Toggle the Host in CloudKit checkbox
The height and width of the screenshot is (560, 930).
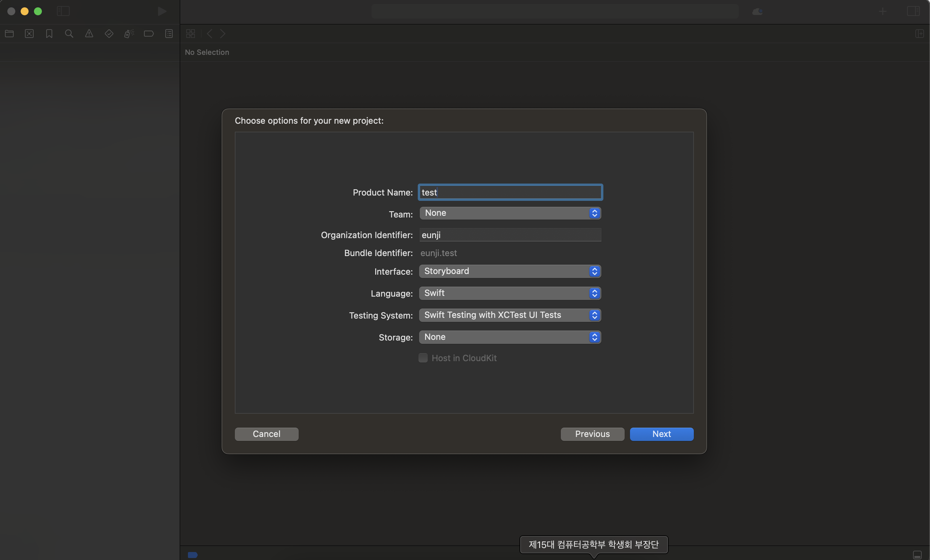[x=423, y=358]
